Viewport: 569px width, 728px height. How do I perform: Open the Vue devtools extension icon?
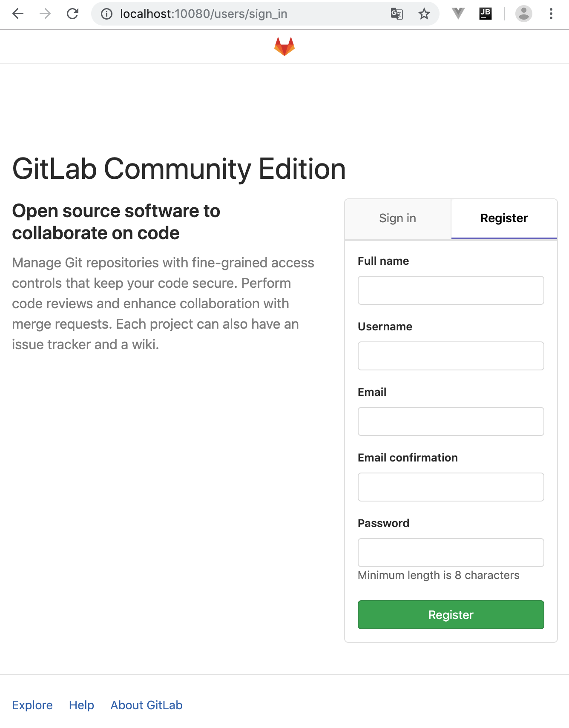pos(458,14)
